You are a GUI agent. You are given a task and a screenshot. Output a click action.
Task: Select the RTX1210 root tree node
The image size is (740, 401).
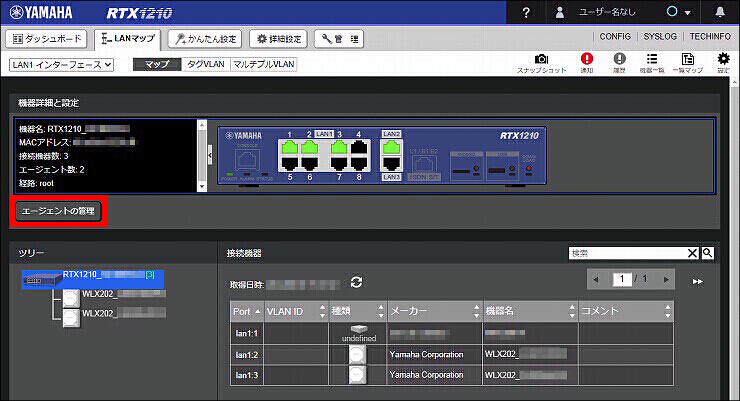point(93,279)
